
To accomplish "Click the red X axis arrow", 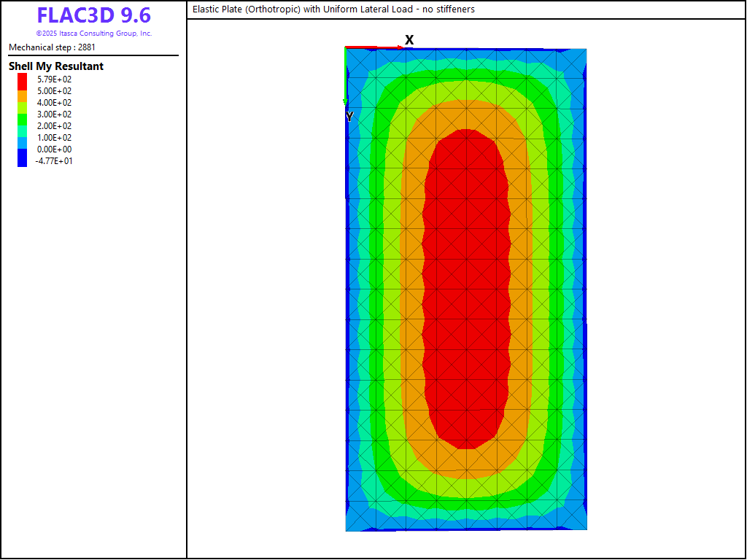I will (x=373, y=48).
